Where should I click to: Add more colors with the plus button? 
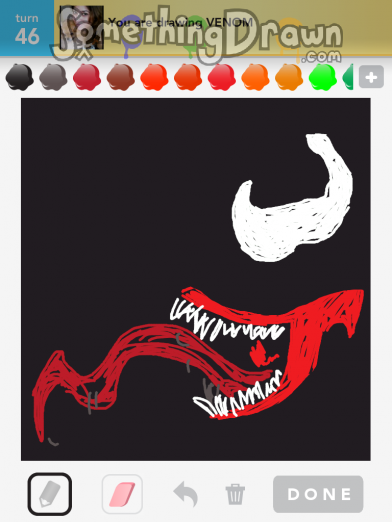(x=371, y=77)
